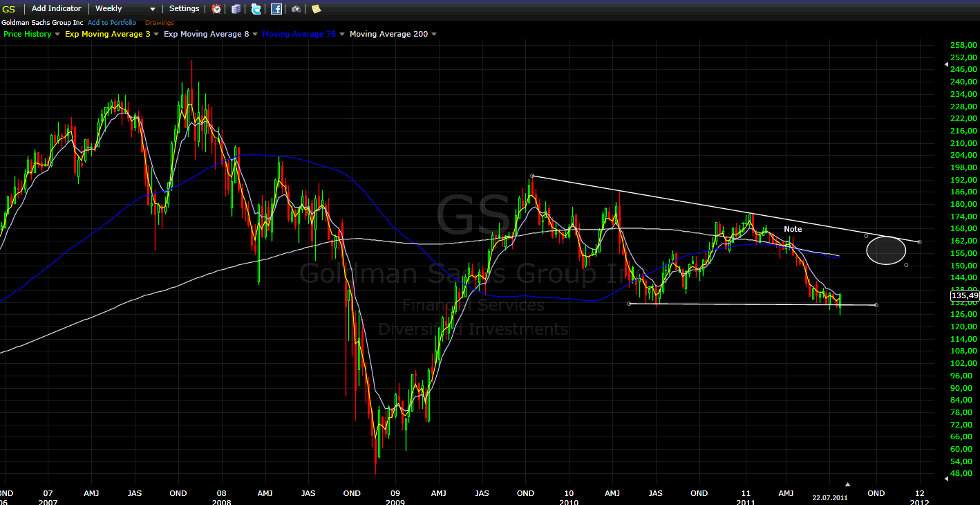The height and width of the screenshot is (505, 980).
Task: Open the Add Indicator menu
Action: coord(56,8)
